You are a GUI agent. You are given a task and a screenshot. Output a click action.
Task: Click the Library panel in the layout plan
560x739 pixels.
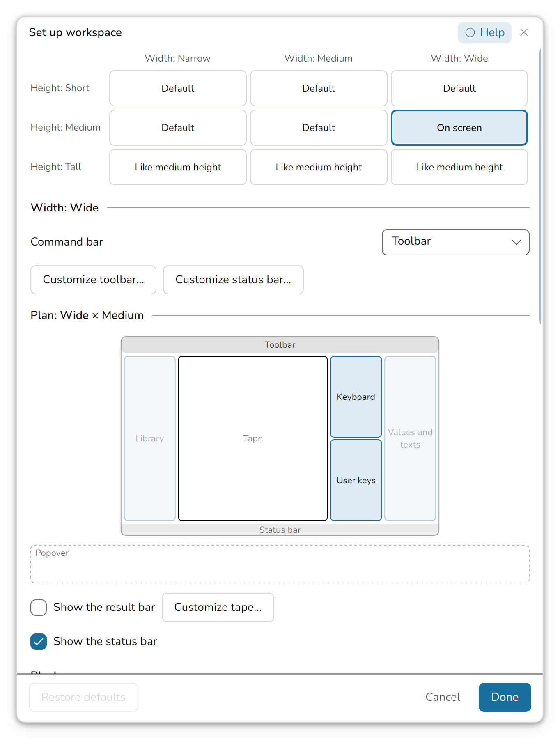(x=150, y=438)
